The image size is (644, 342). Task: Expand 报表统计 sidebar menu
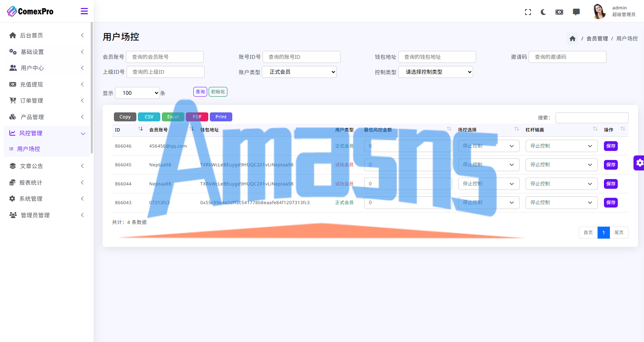coord(46,182)
